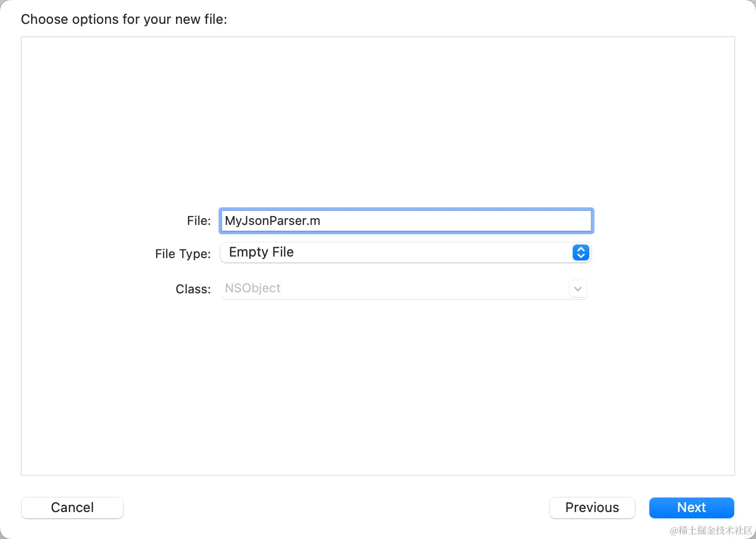
Task: Click blank footer space between Cancel and Previous
Action: pyautogui.click(x=337, y=507)
